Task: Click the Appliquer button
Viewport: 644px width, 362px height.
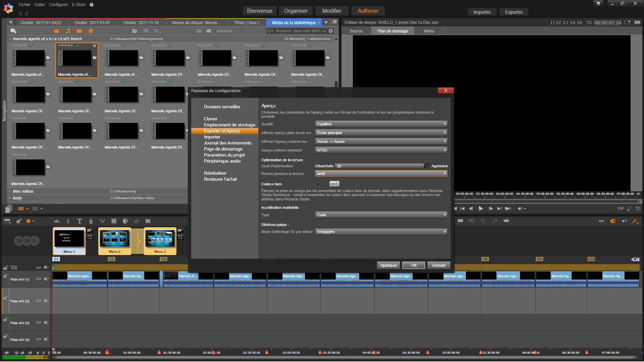Action: [x=388, y=265]
